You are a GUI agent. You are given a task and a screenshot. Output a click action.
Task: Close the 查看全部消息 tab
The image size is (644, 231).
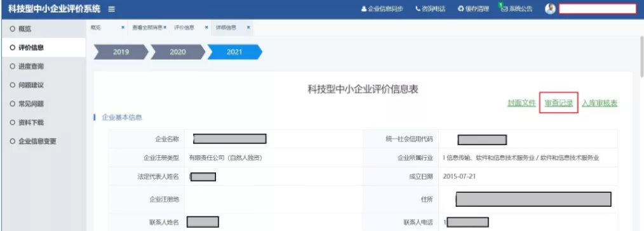[x=164, y=27]
